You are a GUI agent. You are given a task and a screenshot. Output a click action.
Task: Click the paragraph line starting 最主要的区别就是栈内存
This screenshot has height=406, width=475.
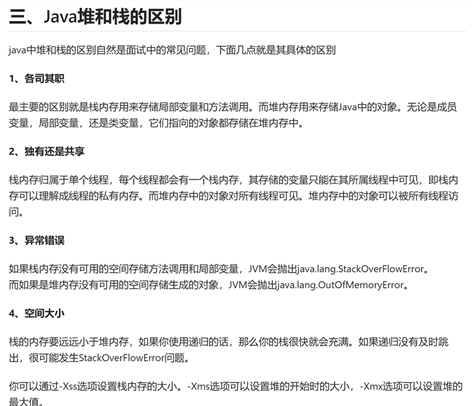point(233,107)
